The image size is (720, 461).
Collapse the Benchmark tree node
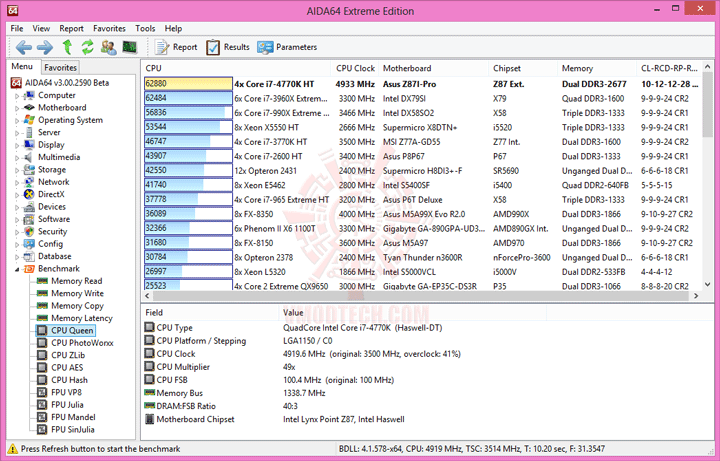pos(17,270)
